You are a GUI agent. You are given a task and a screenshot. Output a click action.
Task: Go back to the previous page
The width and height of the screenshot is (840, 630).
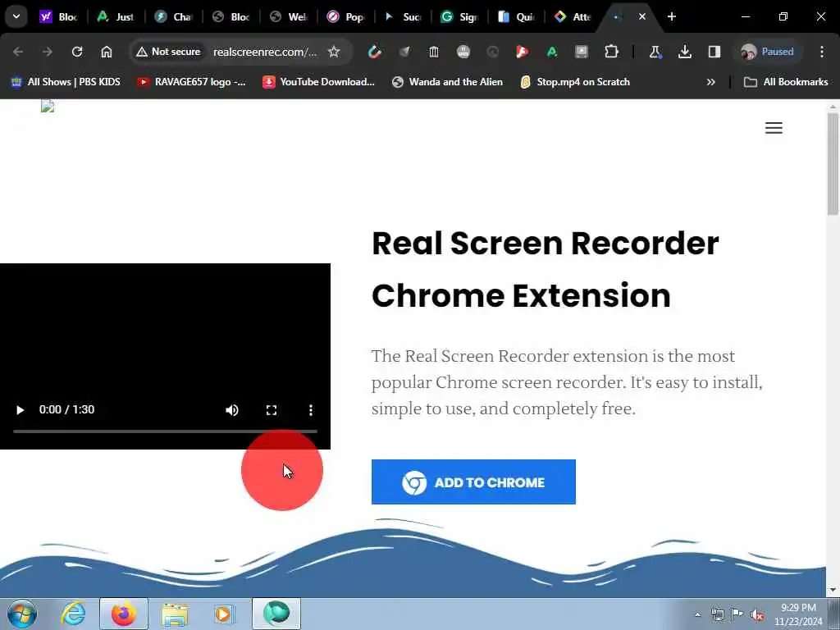click(x=18, y=52)
